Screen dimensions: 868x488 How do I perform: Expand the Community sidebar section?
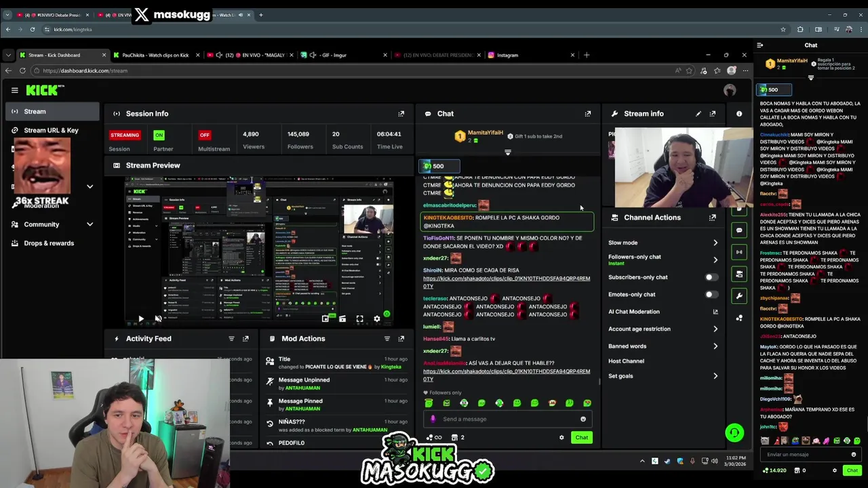[x=90, y=224]
